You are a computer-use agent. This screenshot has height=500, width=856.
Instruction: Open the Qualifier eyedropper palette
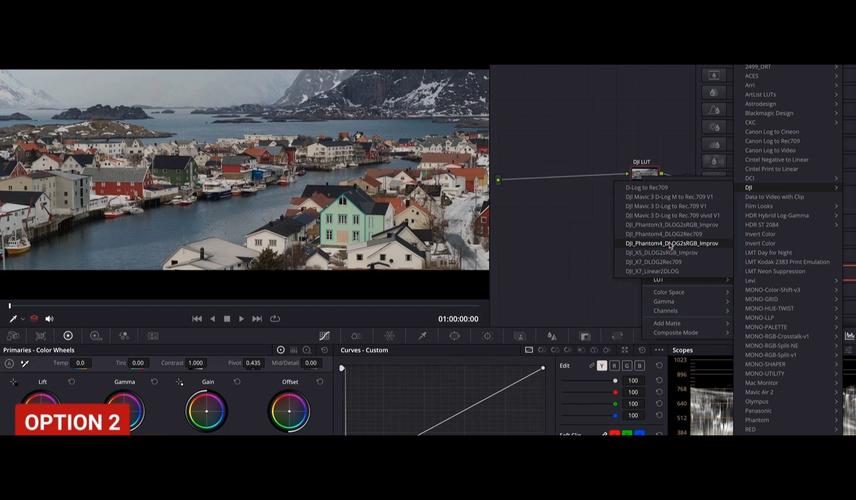click(x=422, y=336)
